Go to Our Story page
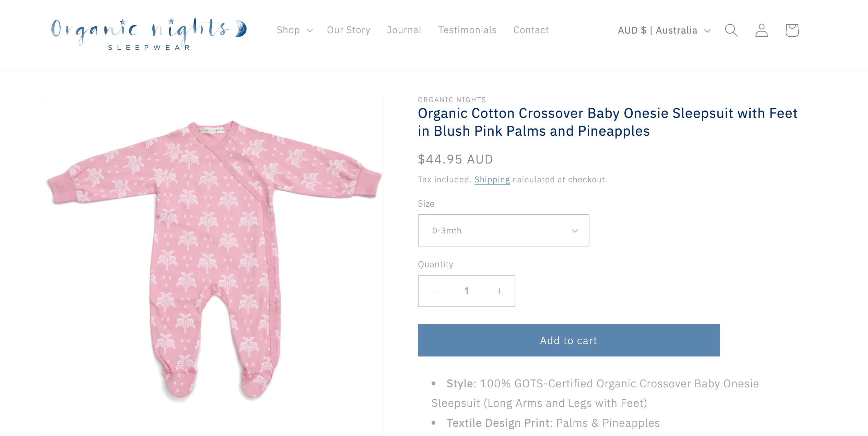 [x=349, y=30]
